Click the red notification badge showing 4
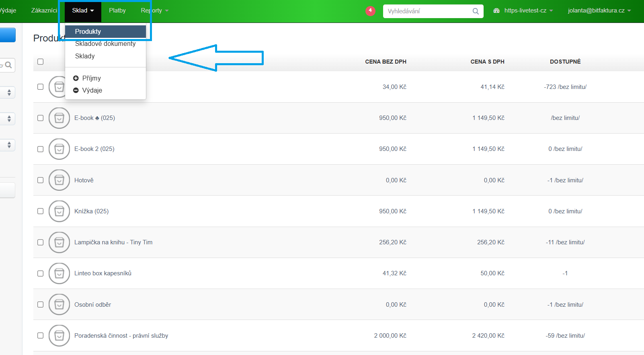 pos(370,11)
